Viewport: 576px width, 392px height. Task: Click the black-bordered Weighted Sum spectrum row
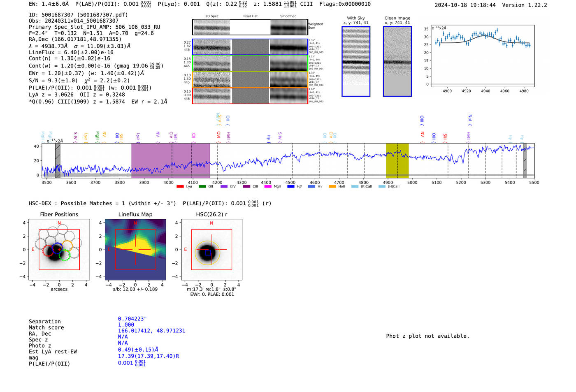pyautogui.click(x=250, y=27)
